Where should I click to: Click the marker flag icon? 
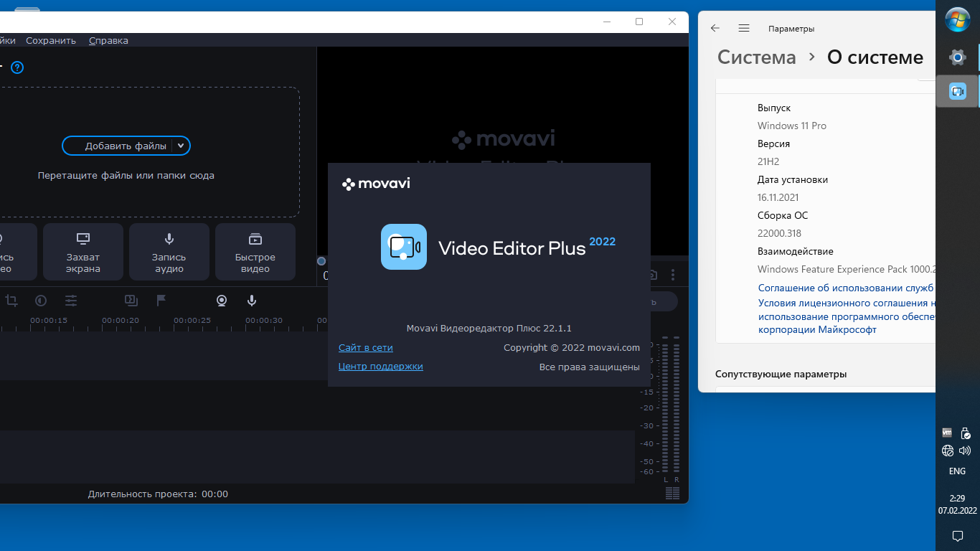(161, 301)
